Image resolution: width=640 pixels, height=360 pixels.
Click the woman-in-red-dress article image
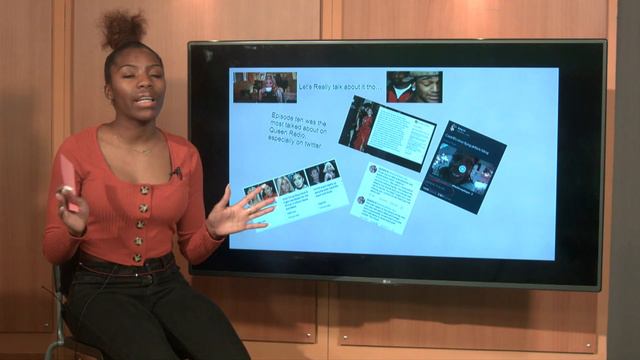coord(387,133)
